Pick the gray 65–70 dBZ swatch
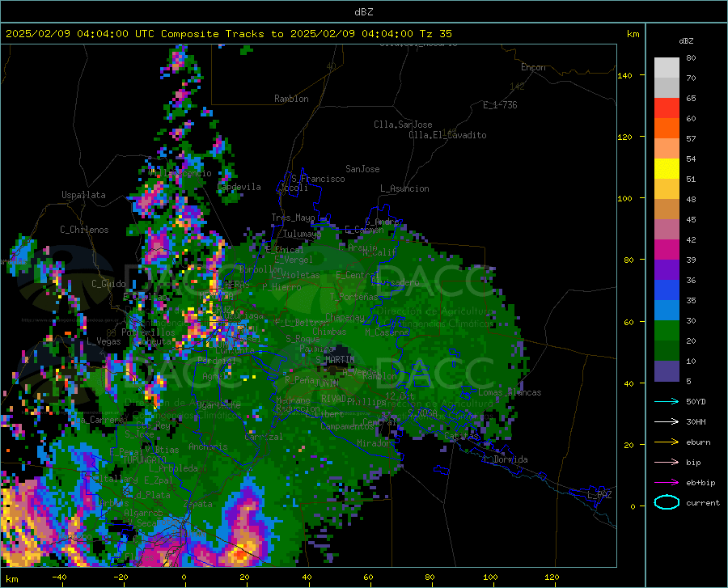Image resolution: width=728 pixels, height=588 pixels. point(667,87)
